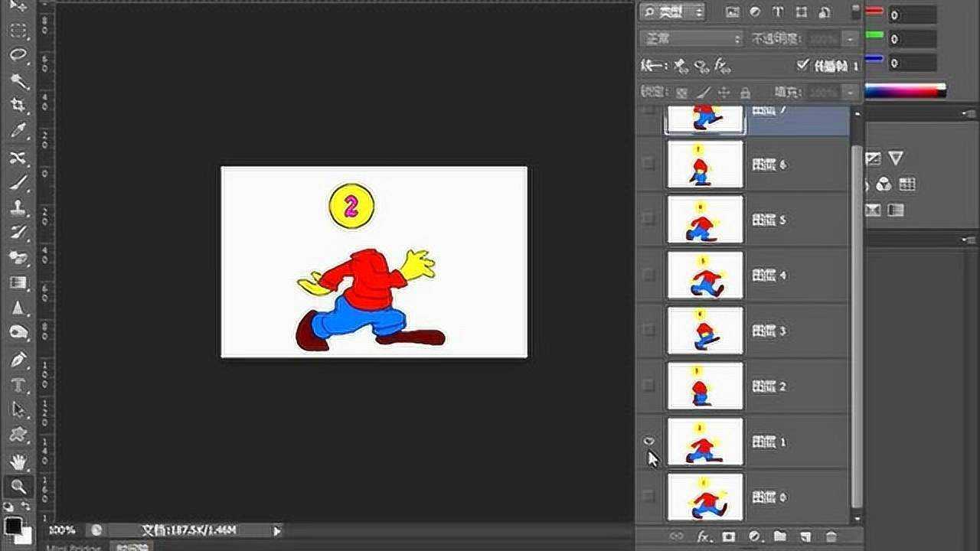Screen dimensions: 980x551
Task: Select the Healing Brush tool
Action: (18, 158)
